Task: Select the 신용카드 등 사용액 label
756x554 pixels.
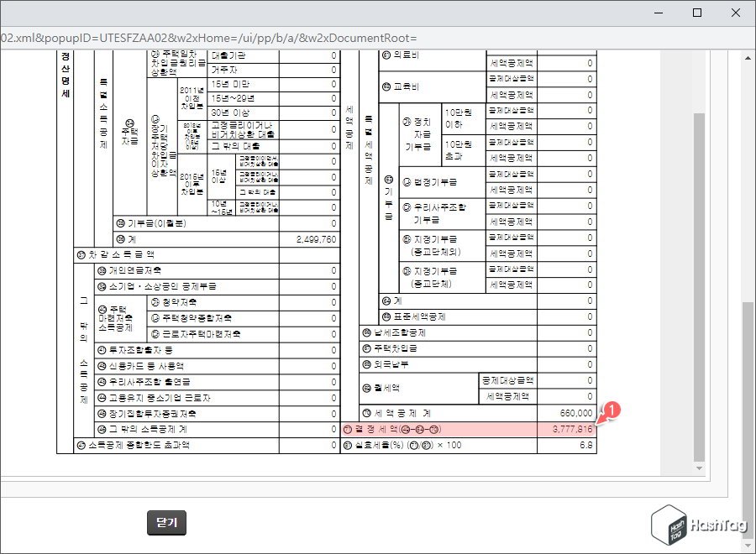Action: pos(140,366)
